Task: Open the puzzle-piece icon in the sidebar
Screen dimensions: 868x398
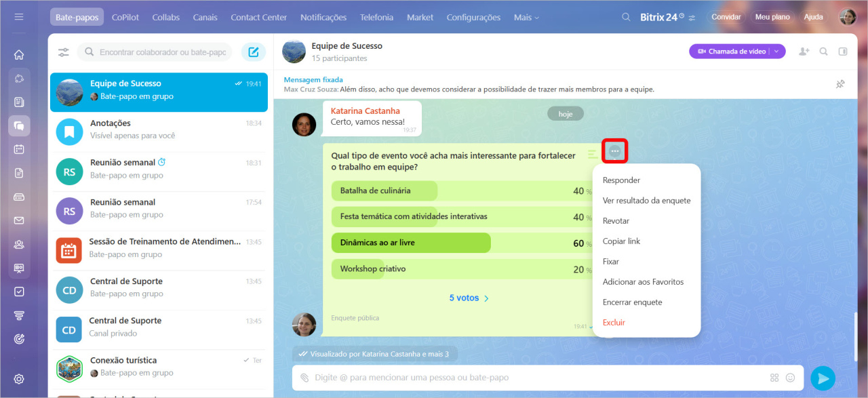Action: (19, 79)
